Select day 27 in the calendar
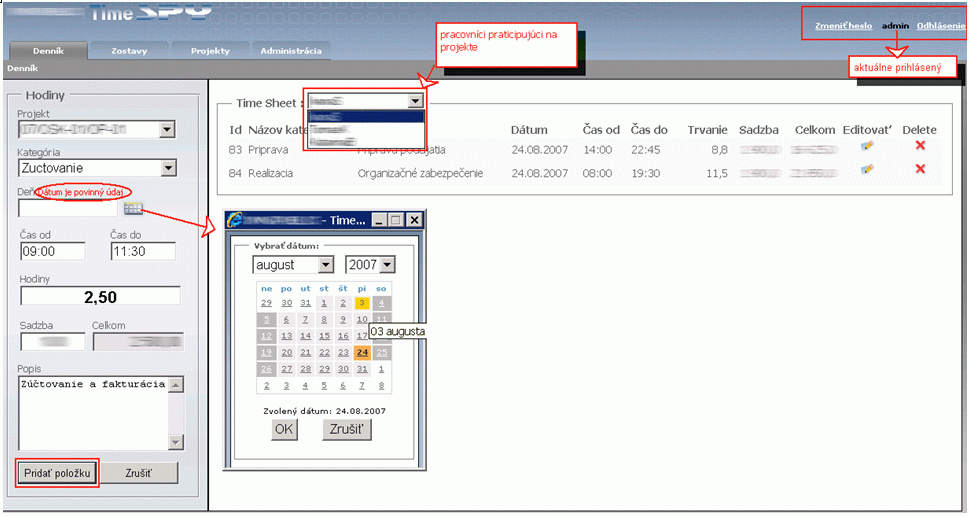The width and height of the screenshot is (969, 516). [x=286, y=369]
